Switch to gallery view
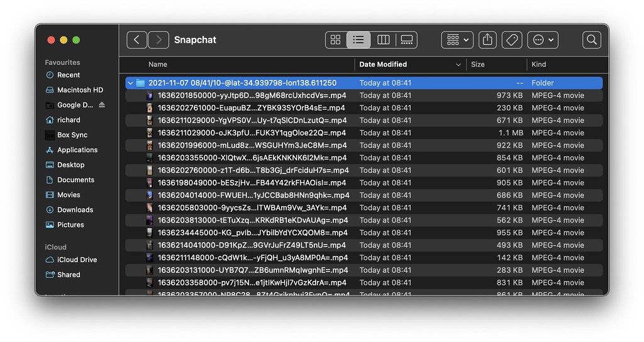 pyautogui.click(x=407, y=40)
